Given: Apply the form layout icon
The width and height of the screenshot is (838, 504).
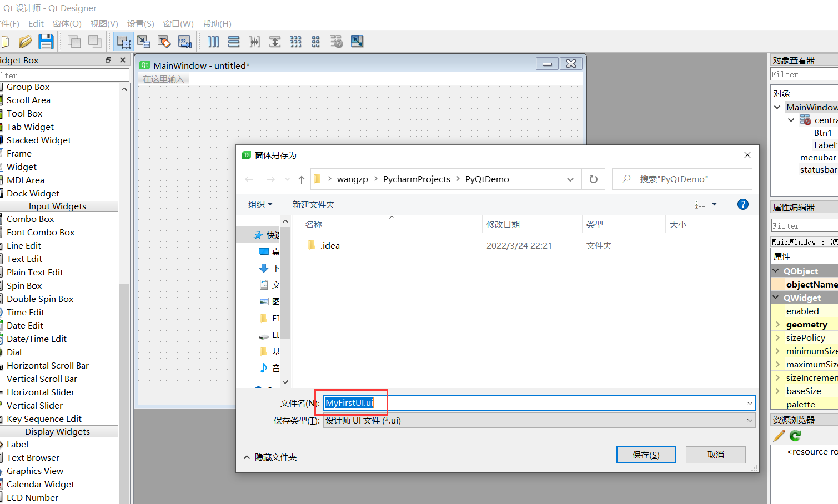Looking at the screenshot, I should pyautogui.click(x=316, y=42).
